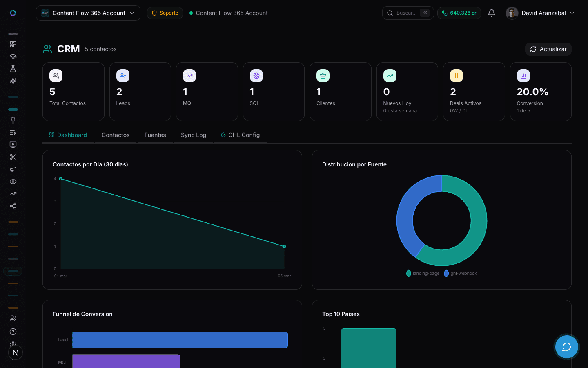Click the blue segment of the donut chart
The width and height of the screenshot is (588, 368).
click(407, 213)
